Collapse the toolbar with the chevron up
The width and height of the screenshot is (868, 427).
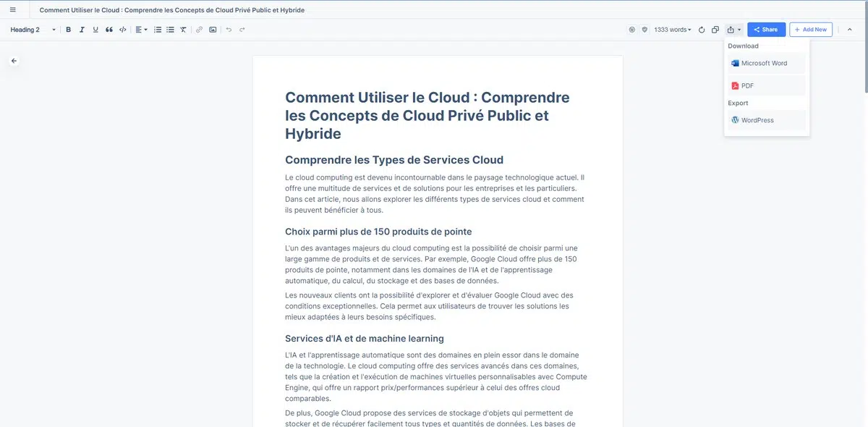click(849, 30)
